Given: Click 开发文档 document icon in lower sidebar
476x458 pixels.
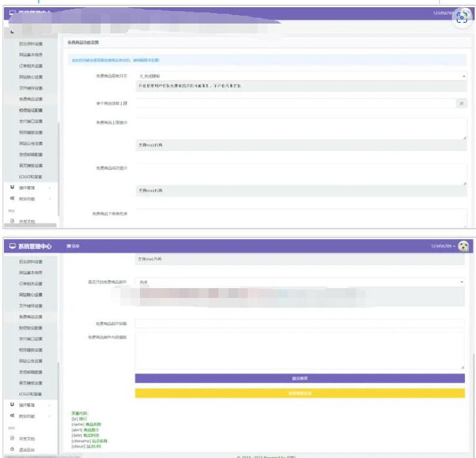Looking at the screenshot, I should coord(12,438).
